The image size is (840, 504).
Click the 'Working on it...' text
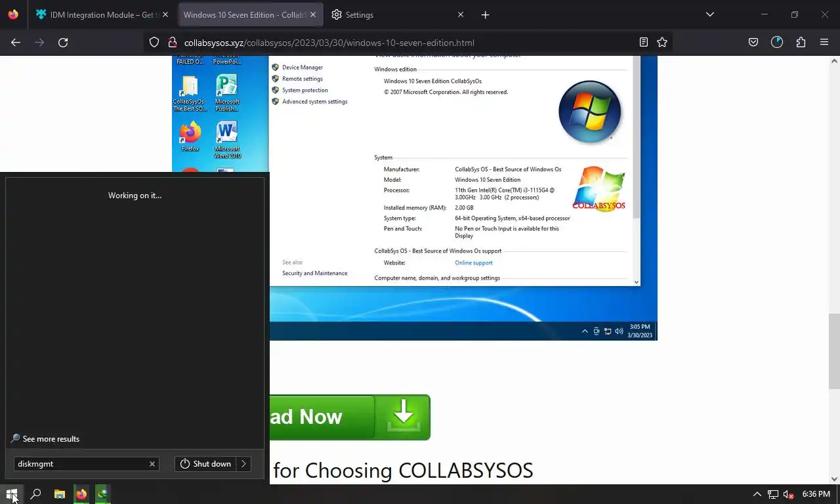[x=135, y=196]
